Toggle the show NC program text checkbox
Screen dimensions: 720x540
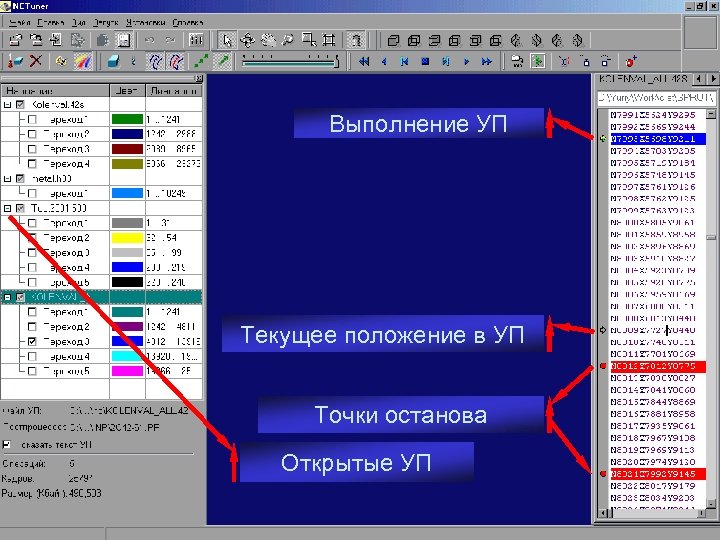click(6, 444)
